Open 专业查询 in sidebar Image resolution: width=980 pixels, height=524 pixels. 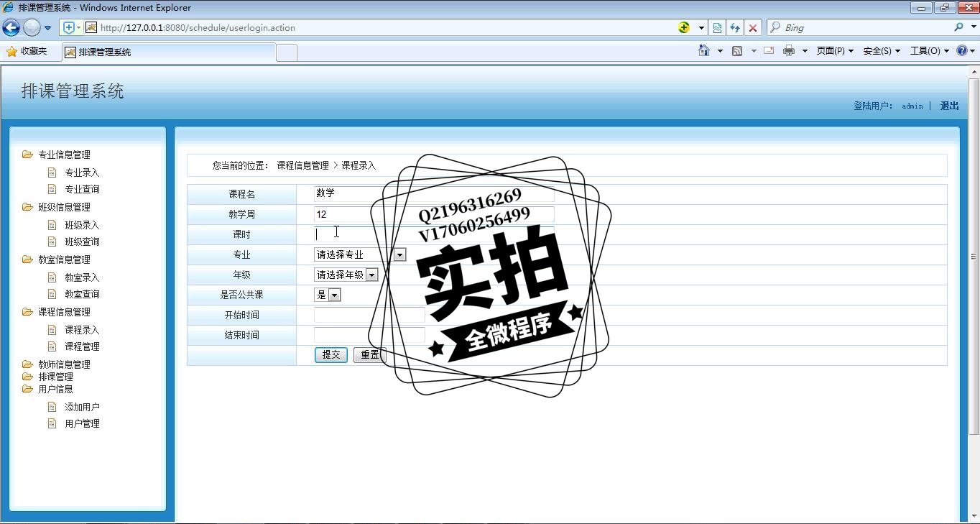tap(82, 189)
